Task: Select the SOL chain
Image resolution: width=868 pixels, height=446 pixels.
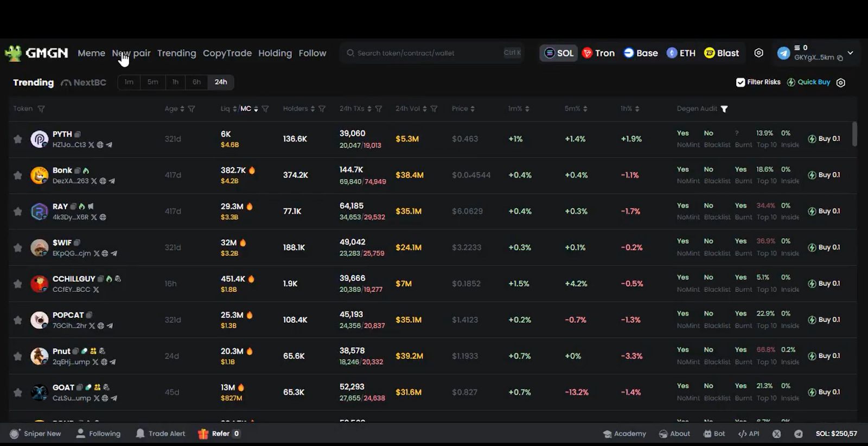Action: click(559, 53)
